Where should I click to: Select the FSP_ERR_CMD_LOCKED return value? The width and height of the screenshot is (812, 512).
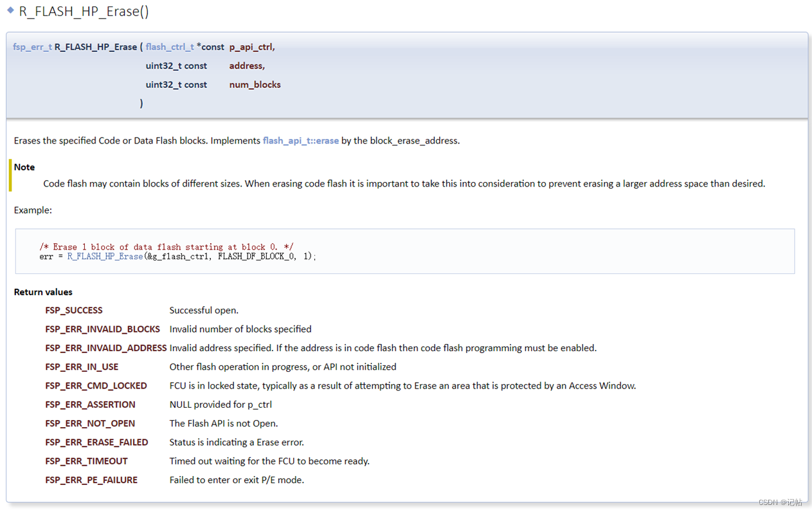tap(96, 386)
